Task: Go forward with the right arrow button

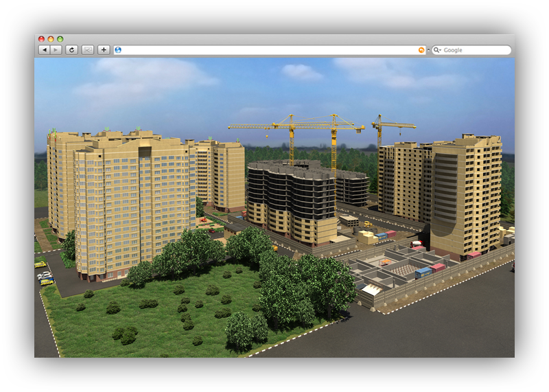Action: click(x=56, y=50)
